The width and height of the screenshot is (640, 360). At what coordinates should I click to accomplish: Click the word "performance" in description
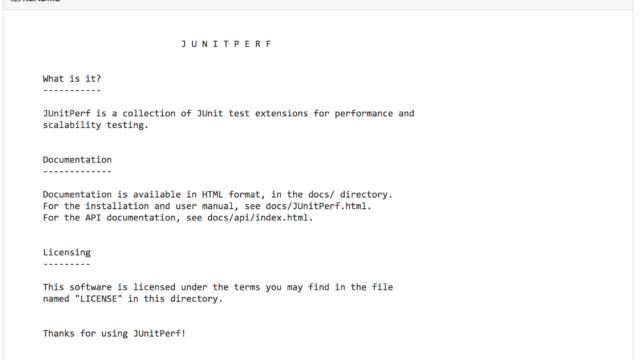click(x=364, y=113)
